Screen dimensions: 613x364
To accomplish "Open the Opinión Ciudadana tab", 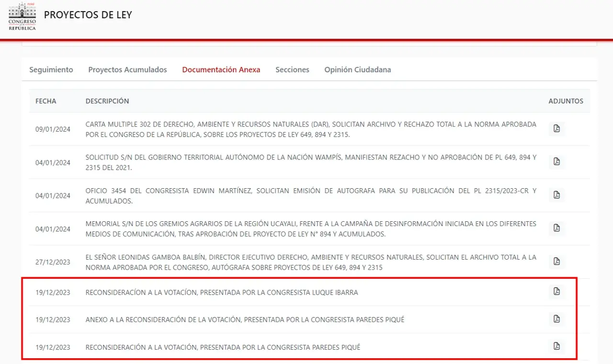I will [357, 69].
